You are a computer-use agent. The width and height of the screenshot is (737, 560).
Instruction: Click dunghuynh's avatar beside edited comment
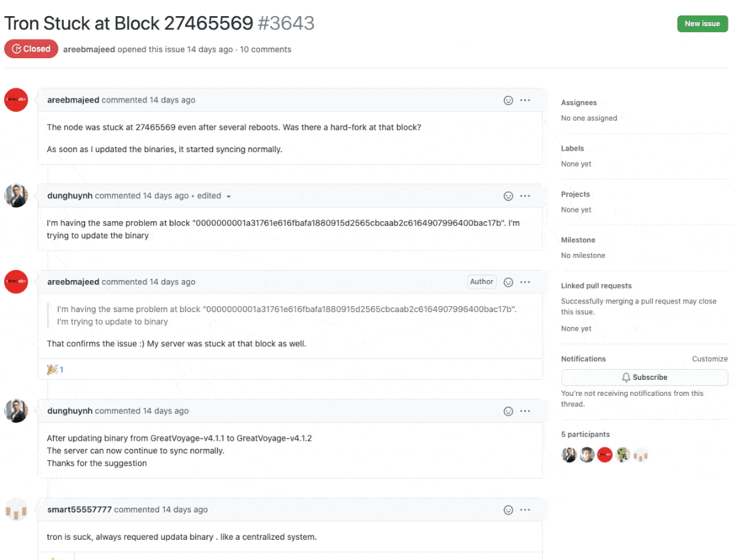pos(16,196)
